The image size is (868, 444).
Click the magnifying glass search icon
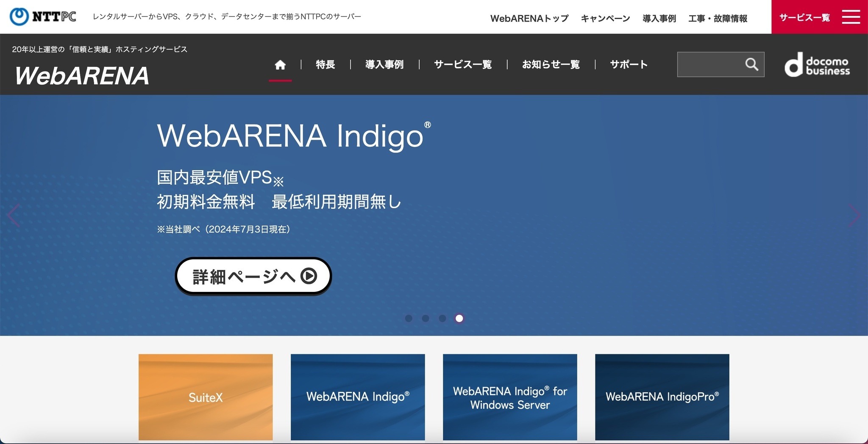coord(751,64)
